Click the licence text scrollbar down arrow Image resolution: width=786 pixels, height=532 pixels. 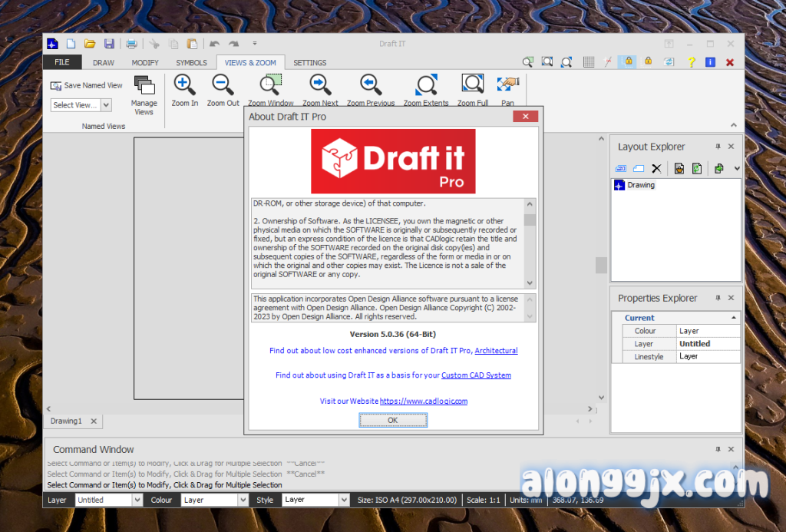pos(530,283)
